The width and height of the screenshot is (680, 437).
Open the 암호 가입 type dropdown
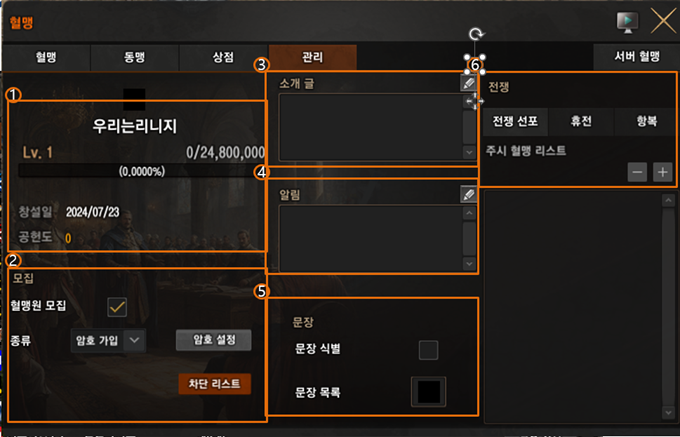[x=108, y=340]
